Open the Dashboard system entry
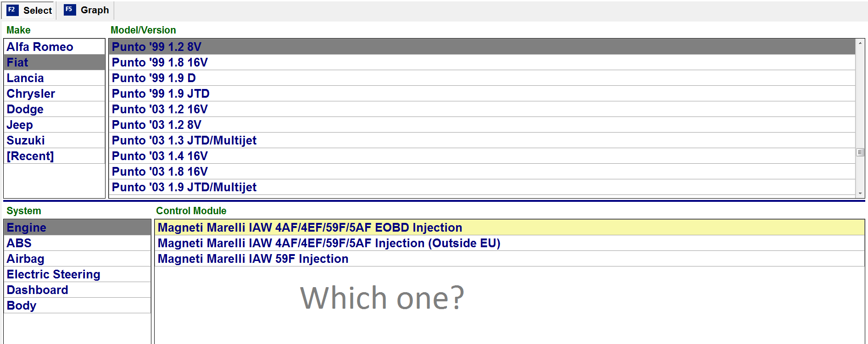The width and height of the screenshot is (868, 344). [38, 290]
